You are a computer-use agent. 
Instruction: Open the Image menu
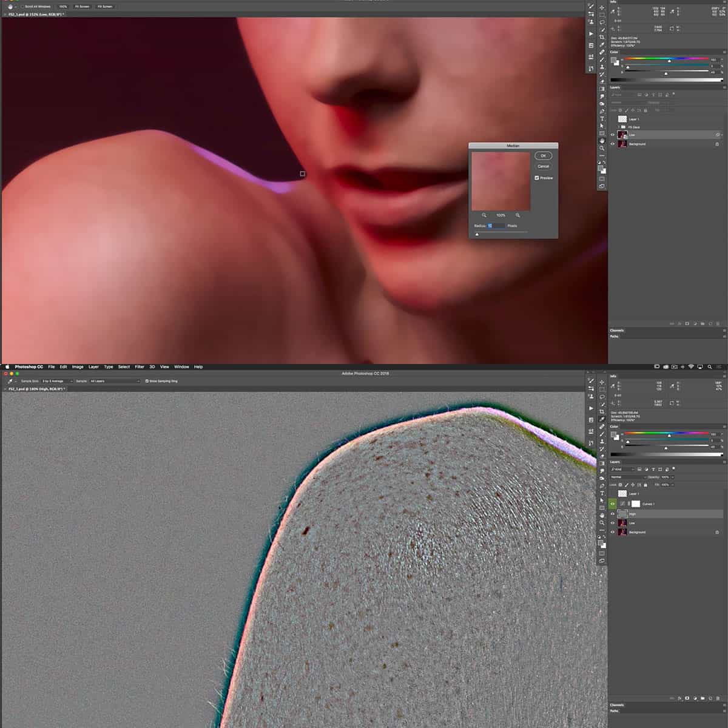tap(78, 366)
